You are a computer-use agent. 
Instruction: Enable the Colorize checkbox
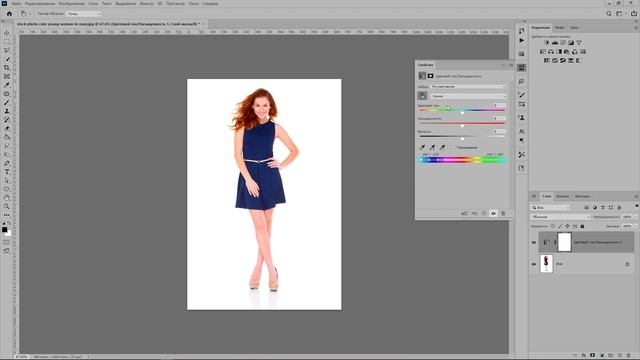coord(453,147)
